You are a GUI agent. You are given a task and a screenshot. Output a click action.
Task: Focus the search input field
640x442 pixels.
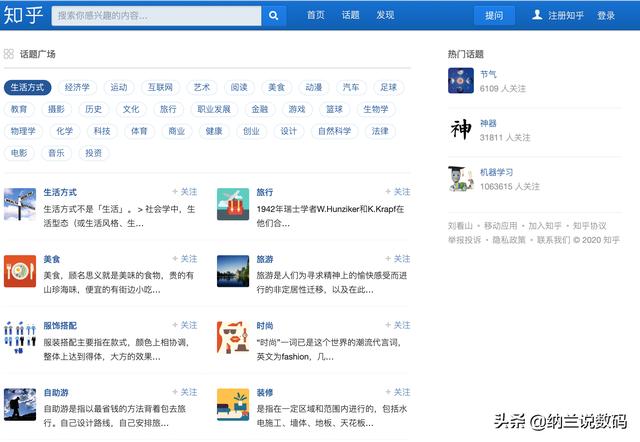click(x=156, y=16)
